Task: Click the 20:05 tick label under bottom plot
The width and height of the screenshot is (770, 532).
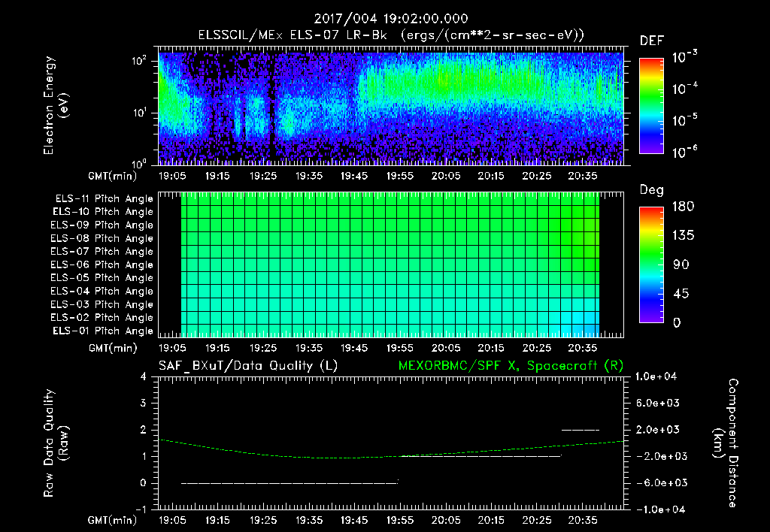Action: 446,520
